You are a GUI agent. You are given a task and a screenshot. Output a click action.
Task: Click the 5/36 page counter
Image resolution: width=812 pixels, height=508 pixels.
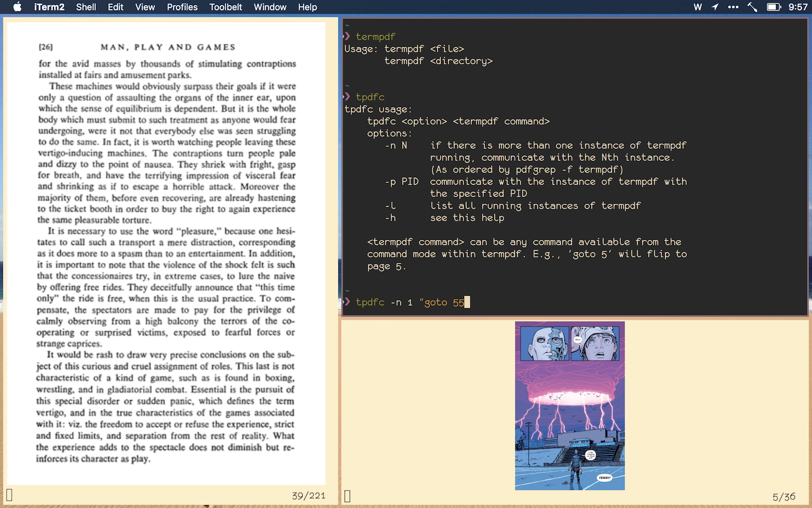tap(784, 497)
